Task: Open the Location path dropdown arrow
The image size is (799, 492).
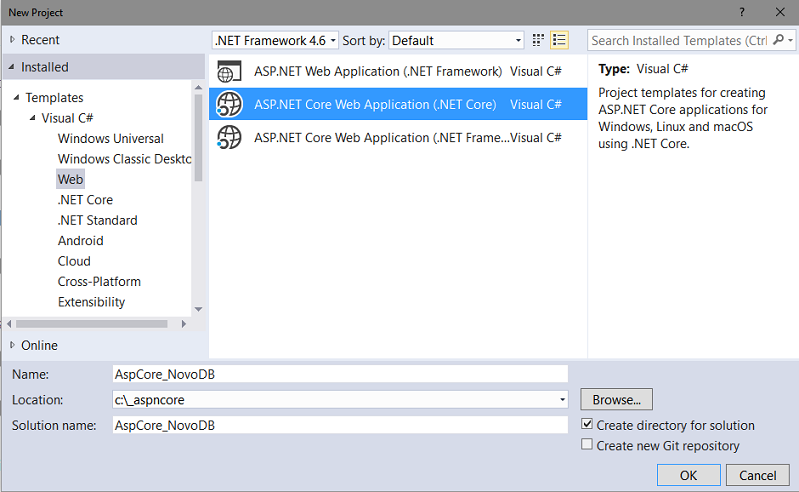Action: click(x=563, y=400)
